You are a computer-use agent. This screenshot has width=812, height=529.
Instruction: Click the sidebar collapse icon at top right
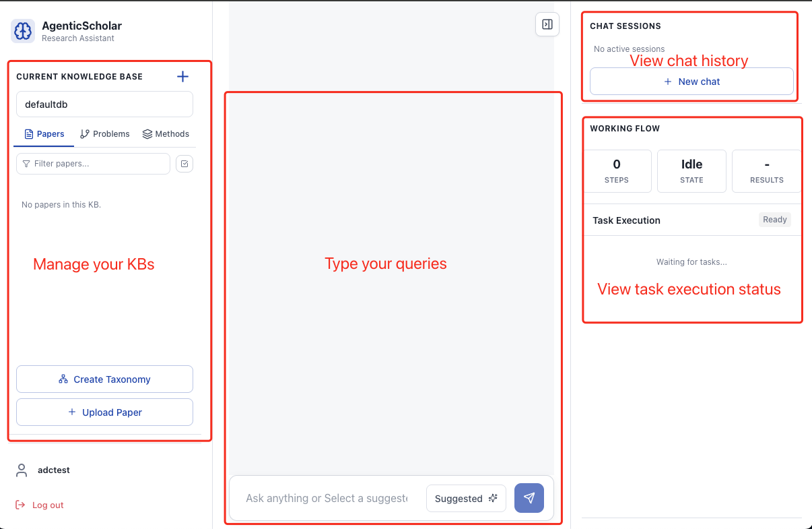pos(547,24)
